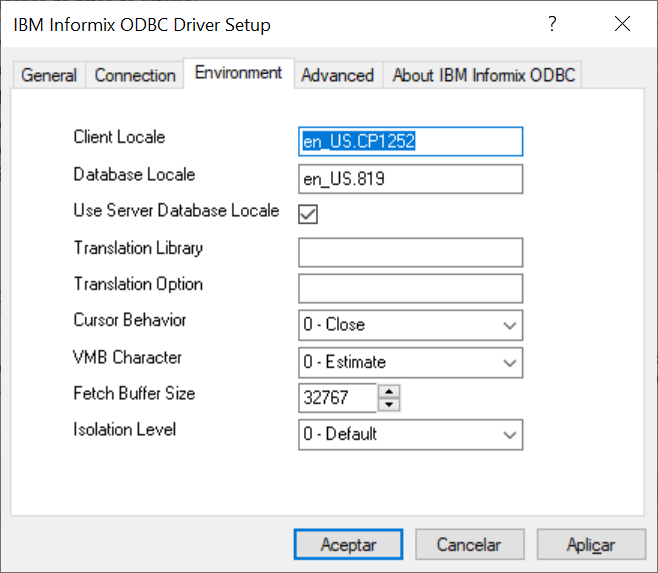Decrease Fetch Buffer Size with the down arrow
Screen dimensions: 658x573
[x=389, y=404]
